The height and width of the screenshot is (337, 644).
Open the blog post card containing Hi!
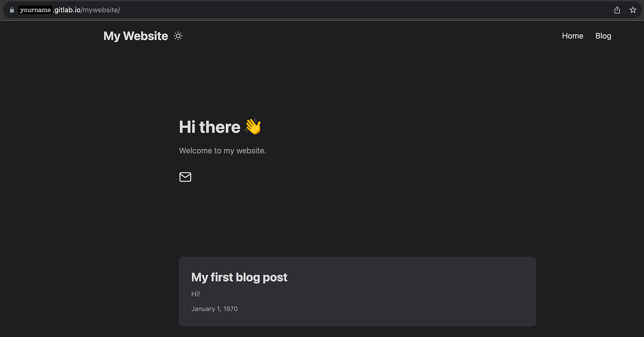[x=357, y=291]
